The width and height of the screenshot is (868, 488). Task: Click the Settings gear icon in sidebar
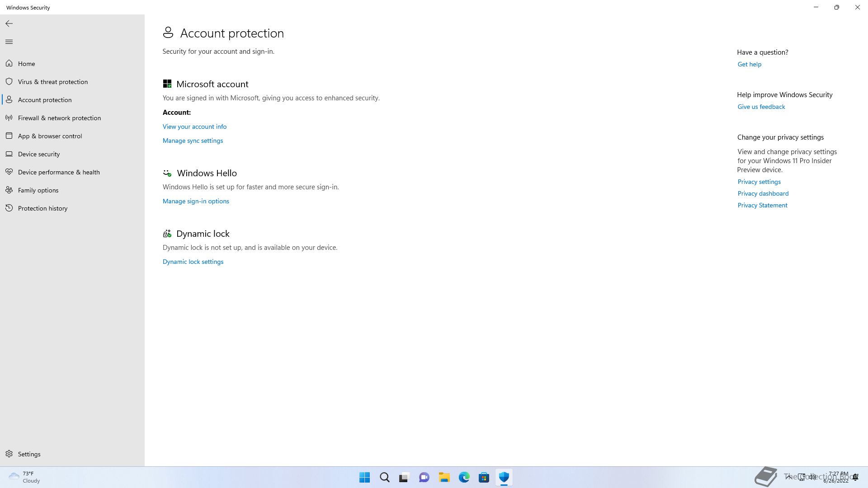(9, 454)
